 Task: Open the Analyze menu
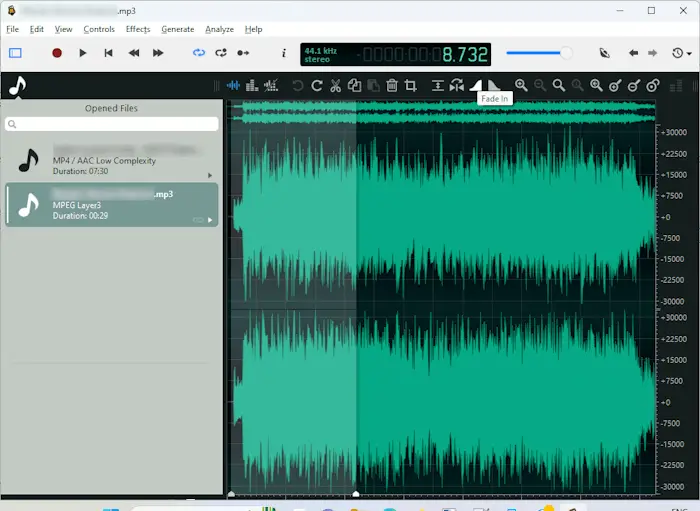(x=219, y=29)
